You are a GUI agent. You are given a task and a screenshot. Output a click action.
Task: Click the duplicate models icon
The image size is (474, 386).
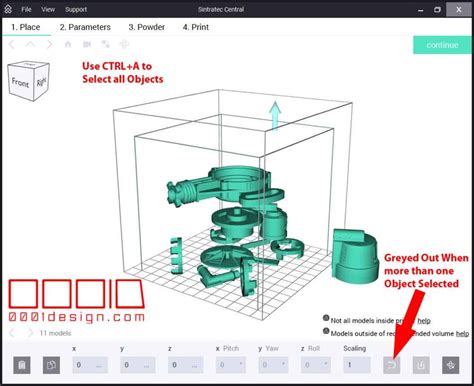tap(51, 365)
